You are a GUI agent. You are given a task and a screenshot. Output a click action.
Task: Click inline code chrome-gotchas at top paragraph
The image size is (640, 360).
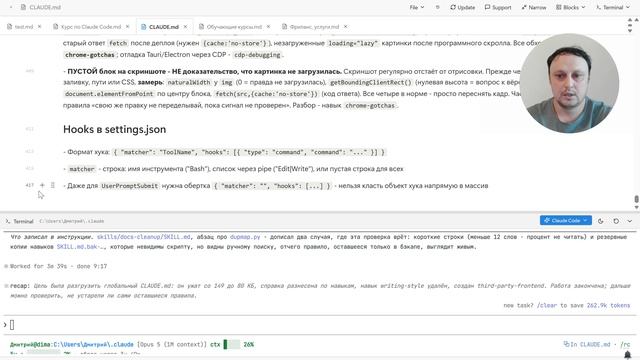click(x=90, y=55)
